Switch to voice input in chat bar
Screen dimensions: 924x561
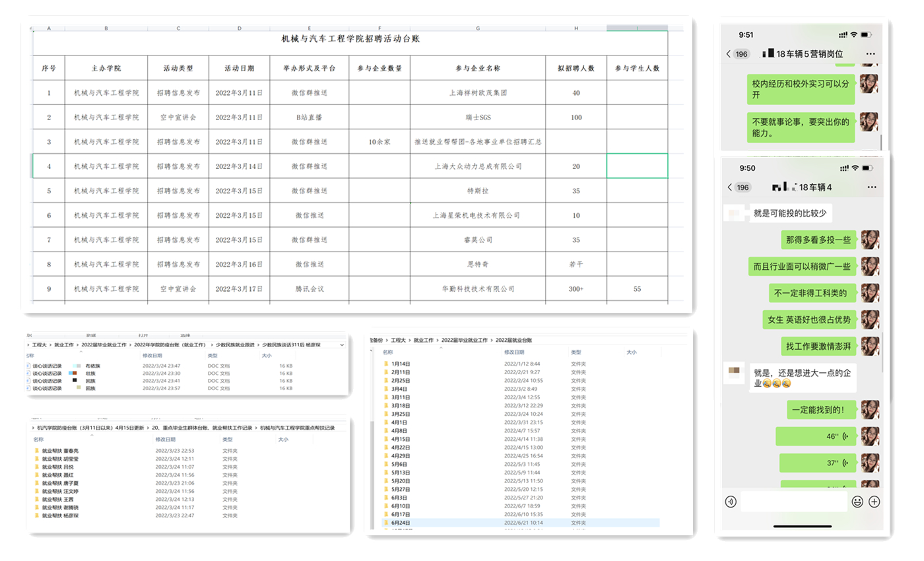(x=731, y=502)
